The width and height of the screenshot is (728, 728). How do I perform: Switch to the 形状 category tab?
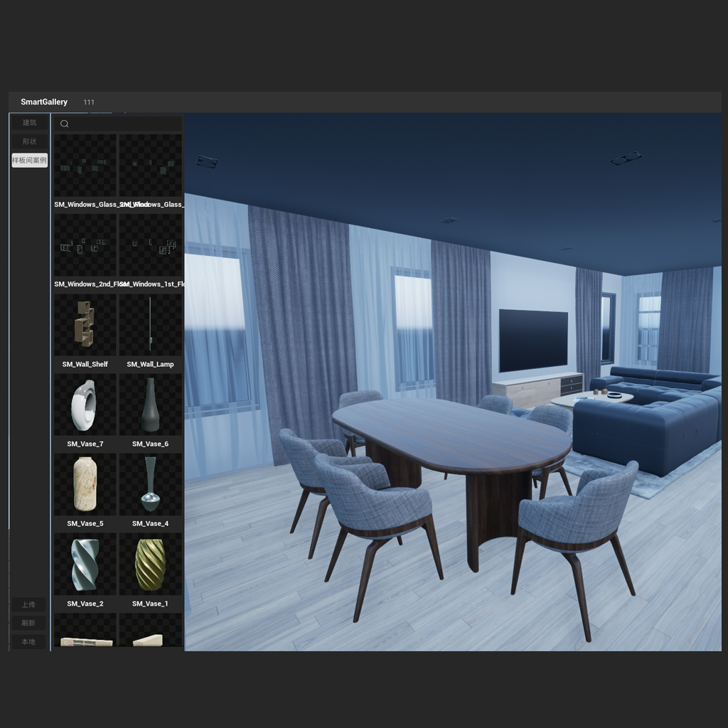29,141
